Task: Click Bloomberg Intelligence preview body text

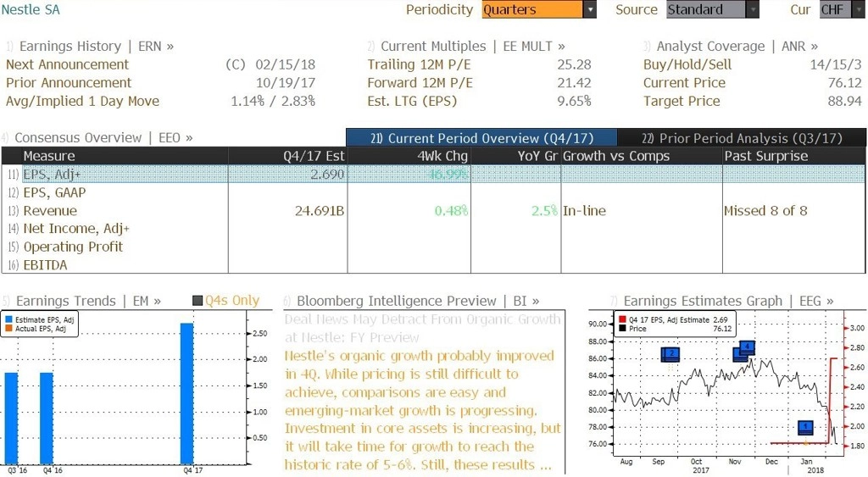Action: 423,410
